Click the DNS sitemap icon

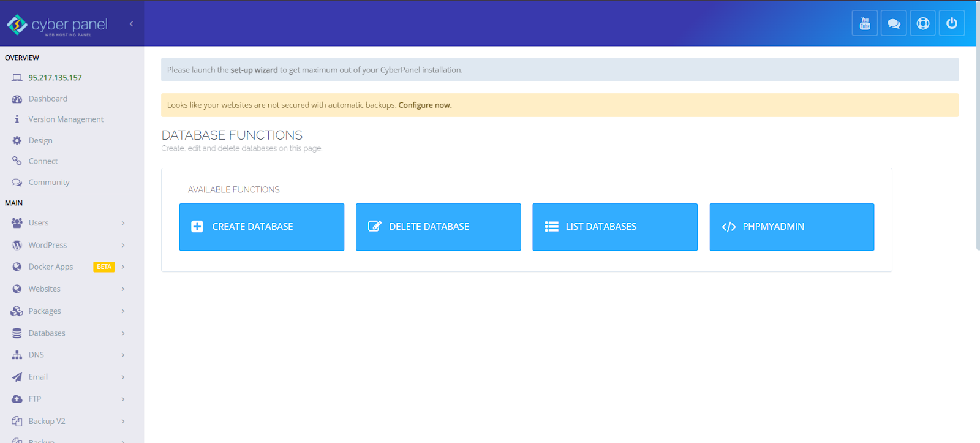click(x=17, y=355)
